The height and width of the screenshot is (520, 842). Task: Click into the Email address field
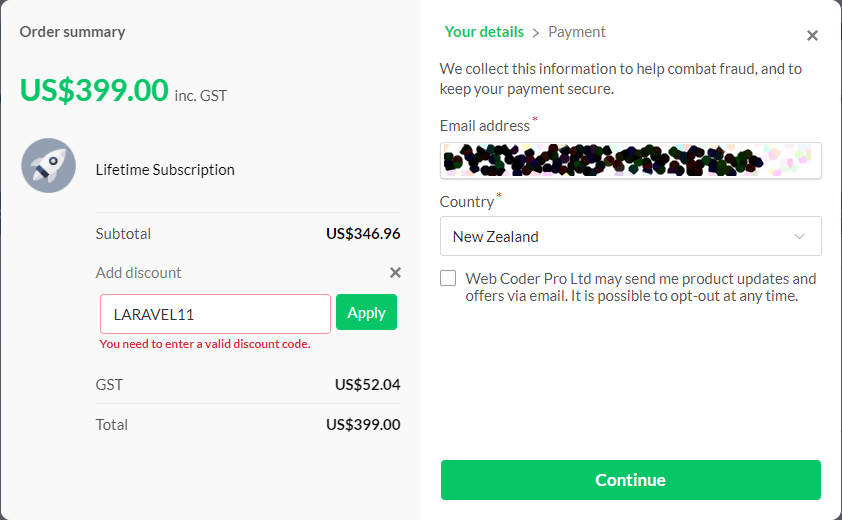pyautogui.click(x=630, y=160)
